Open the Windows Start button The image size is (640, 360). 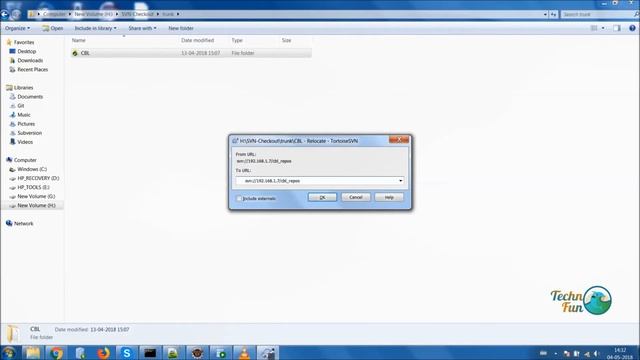pyautogui.click(x=9, y=353)
